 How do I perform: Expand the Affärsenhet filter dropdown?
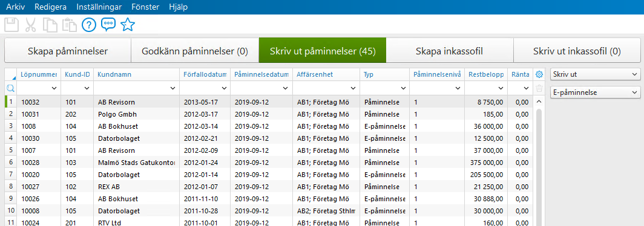click(x=353, y=88)
